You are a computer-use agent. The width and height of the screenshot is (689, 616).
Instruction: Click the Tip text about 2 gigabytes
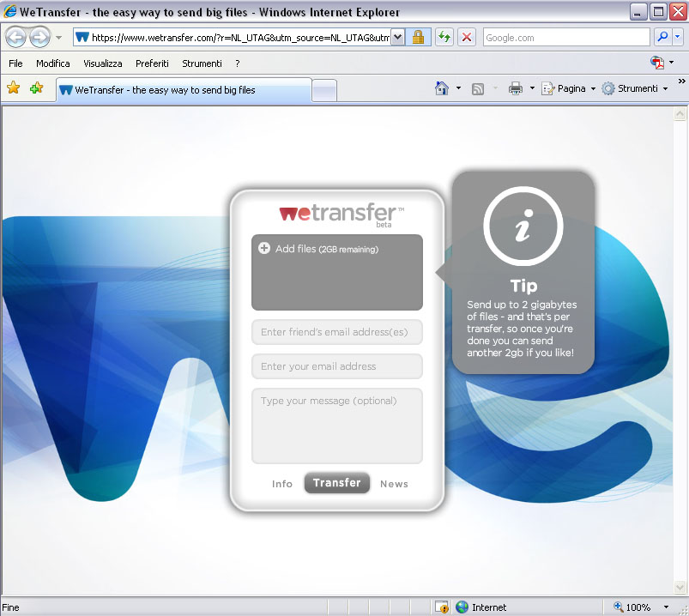522,329
